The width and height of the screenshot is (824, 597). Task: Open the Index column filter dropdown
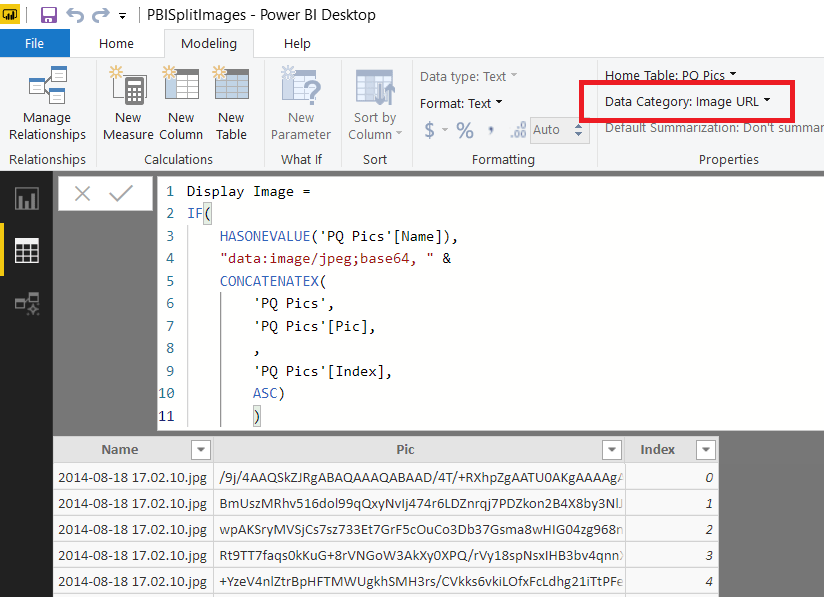[x=706, y=450]
